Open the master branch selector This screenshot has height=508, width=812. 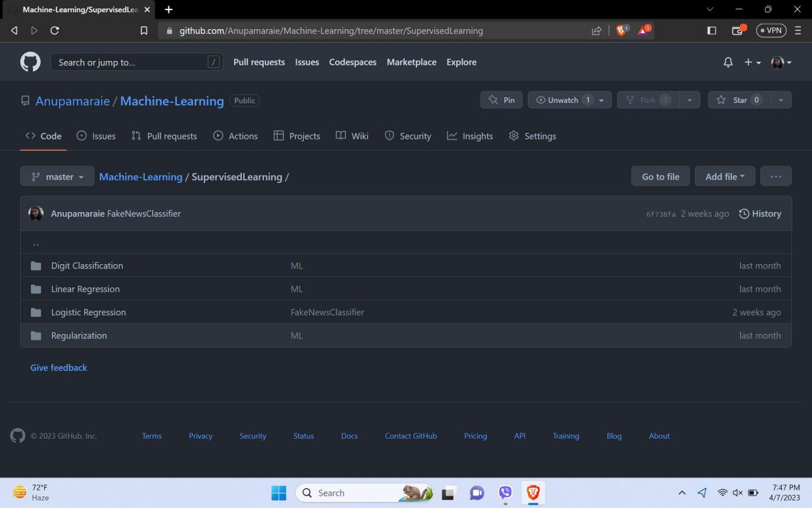[57, 177]
